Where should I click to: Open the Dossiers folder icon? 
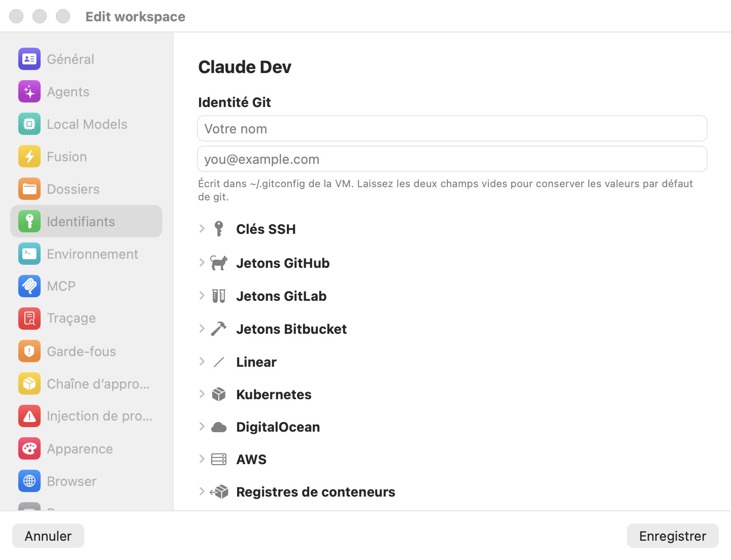tap(29, 189)
